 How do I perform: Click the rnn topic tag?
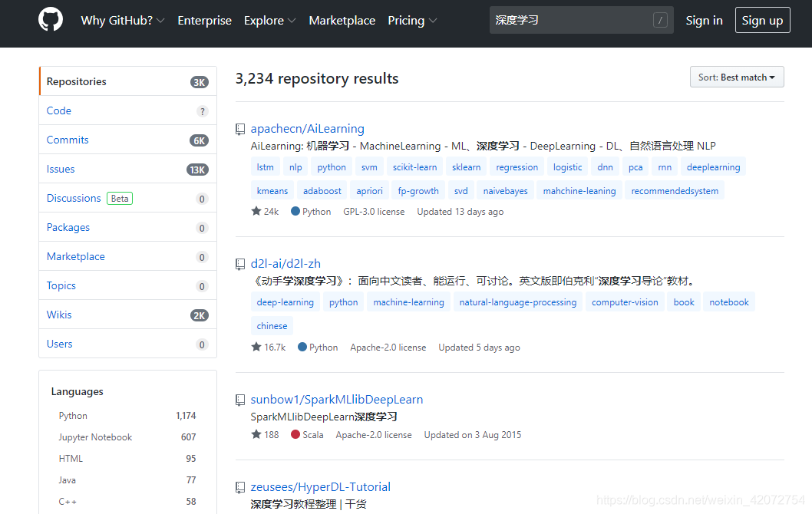pos(665,166)
